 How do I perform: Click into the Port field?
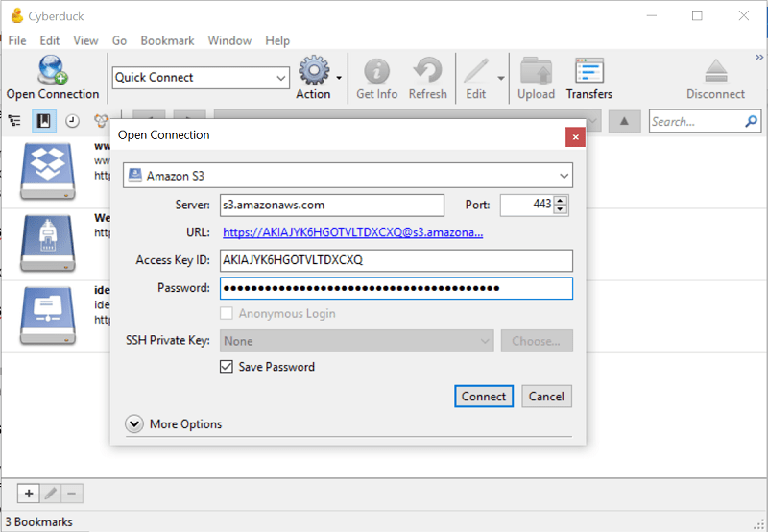click(527, 205)
